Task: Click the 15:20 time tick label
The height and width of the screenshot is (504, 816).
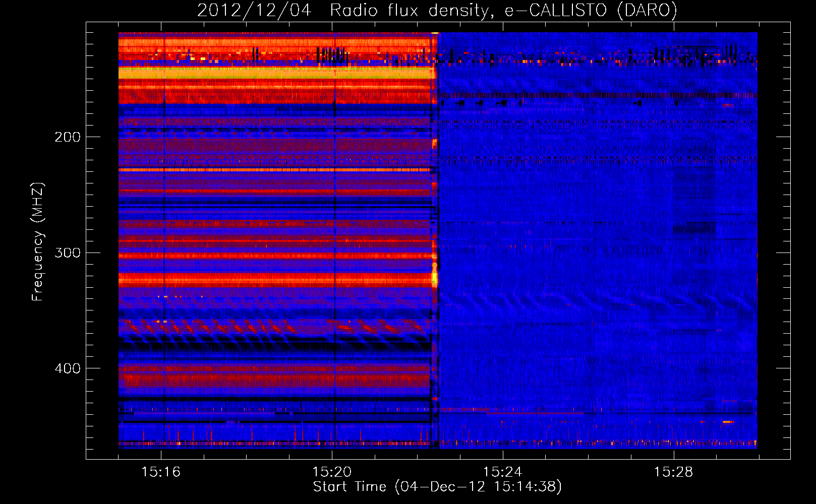Action: [332, 472]
